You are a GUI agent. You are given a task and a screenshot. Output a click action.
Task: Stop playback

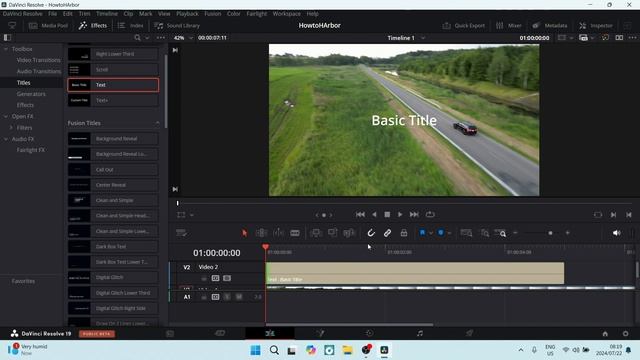coord(387,214)
